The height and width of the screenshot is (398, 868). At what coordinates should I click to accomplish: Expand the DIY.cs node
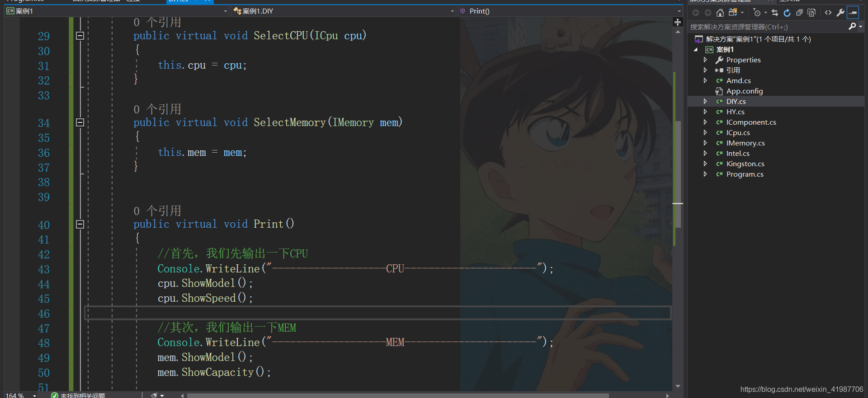coord(705,101)
